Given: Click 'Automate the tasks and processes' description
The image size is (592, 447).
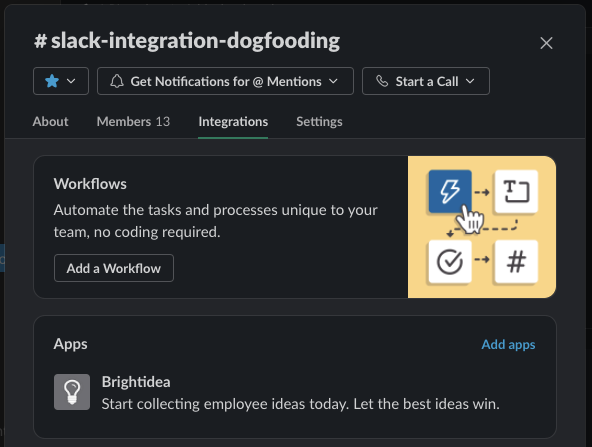Looking at the screenshot, I should [216, 221].
